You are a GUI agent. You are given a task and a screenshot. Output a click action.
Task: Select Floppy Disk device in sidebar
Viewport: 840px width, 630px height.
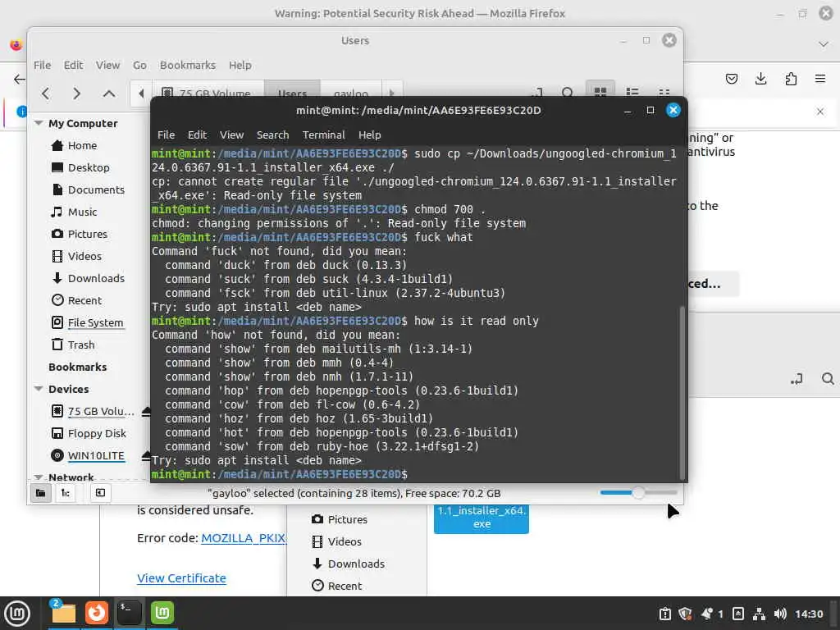click(x=97, y=433)
